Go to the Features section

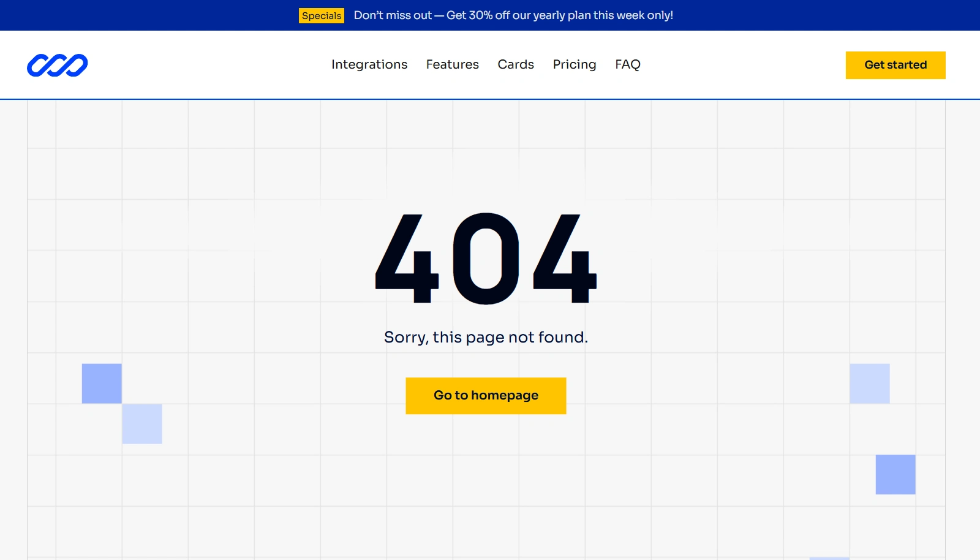coord(453,64)
